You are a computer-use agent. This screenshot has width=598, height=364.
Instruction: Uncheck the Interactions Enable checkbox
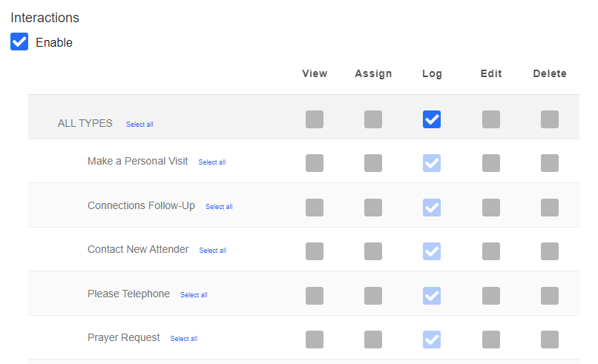19,42
